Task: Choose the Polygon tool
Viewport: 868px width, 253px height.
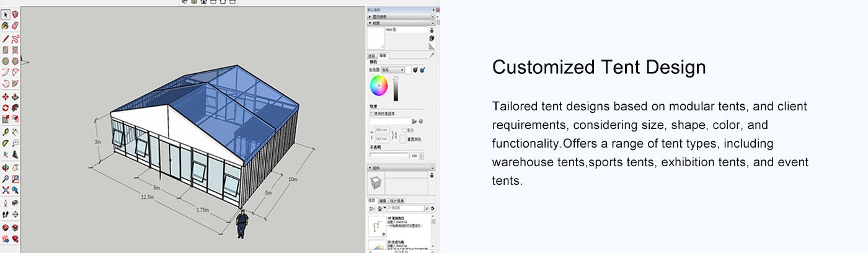Action: (x=15, y=61)
